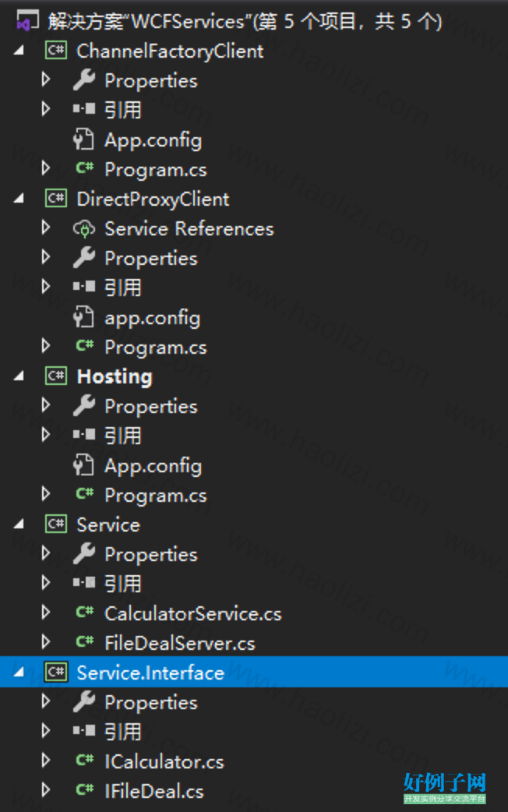Click the Properties wrench icon under DirectProxyClient
508x812 pixels.
[84, 258]
